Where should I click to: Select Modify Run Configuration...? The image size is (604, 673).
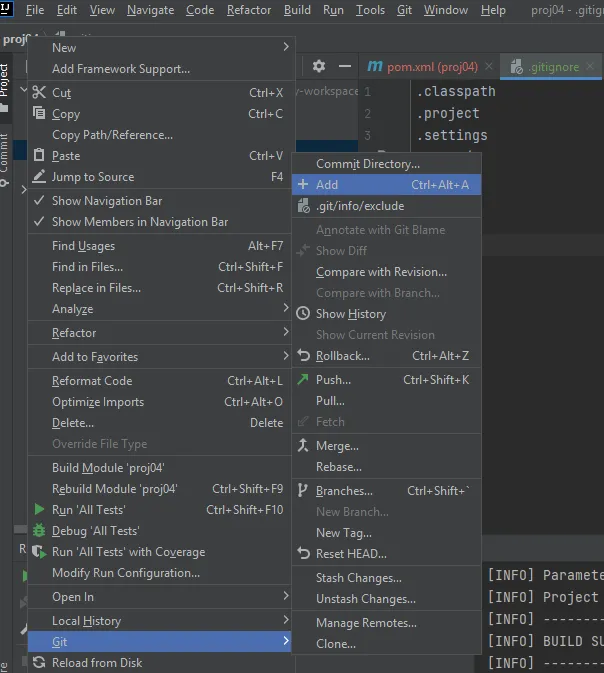point(159,573)
